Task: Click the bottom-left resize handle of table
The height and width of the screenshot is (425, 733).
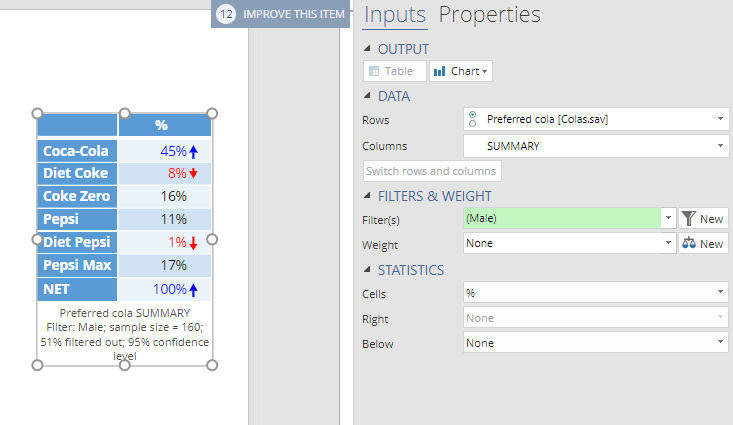Action: [x=37, y=365]
